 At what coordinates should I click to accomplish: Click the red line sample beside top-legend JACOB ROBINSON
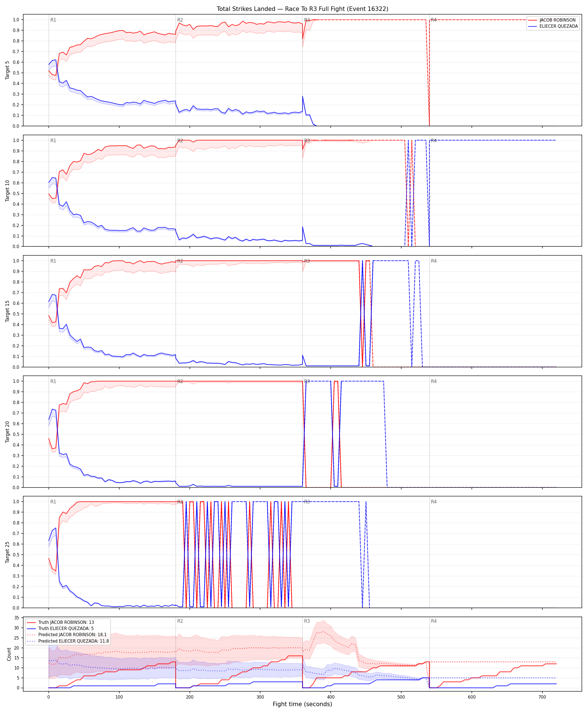(x=533, y=20)
